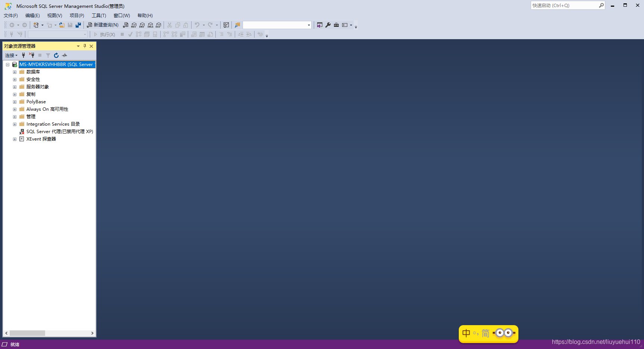Open Object Explorer window position dropdown arrow
Viewport: 644px width, 349px height.
pos(78,46)
